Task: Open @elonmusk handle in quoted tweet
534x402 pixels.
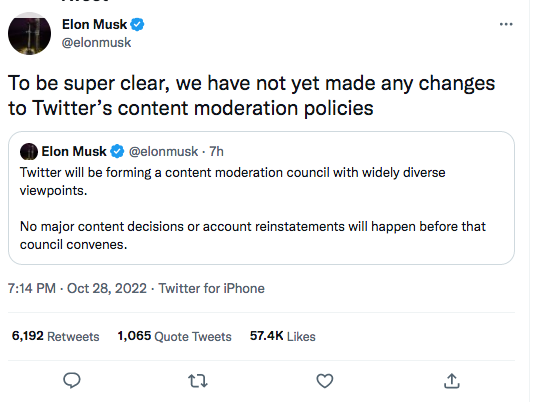Action: (163, 152)
